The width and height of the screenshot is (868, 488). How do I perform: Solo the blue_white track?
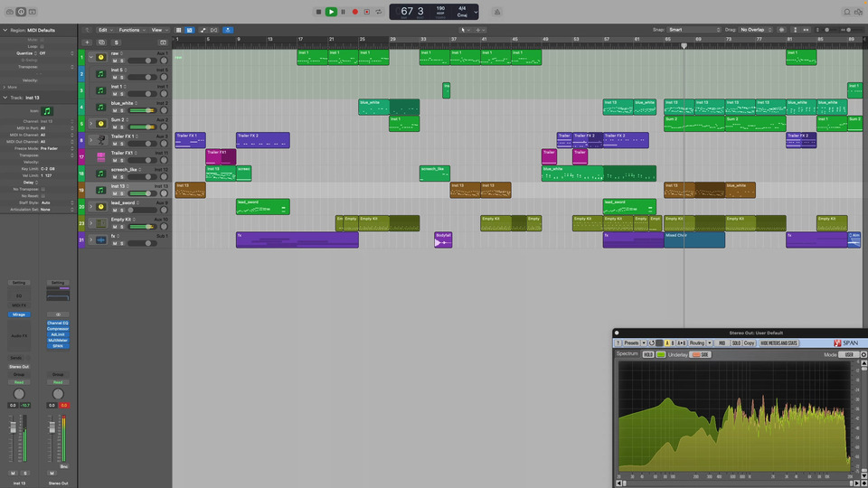pos(122,110)
